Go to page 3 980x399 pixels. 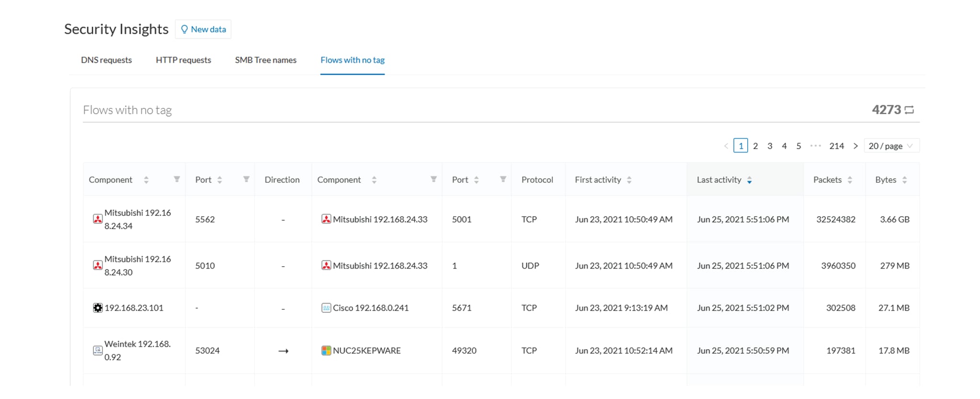770,146
